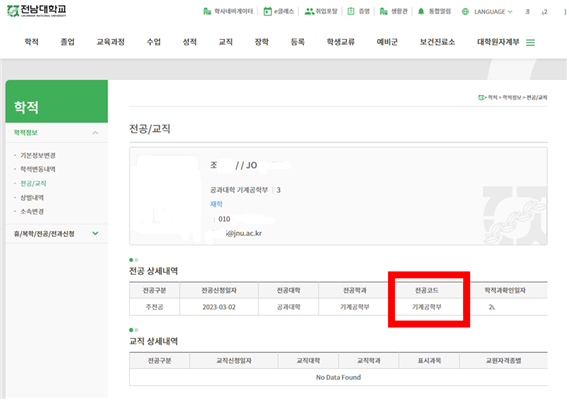The width and height of the screenshot is (569, 401).
Task: Go to 학적변동내역 in the sidebar
Action: [38, 169]
